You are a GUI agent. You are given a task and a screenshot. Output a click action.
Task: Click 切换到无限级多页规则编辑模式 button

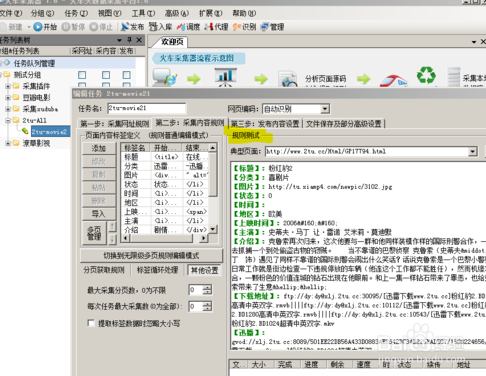pos(151,256)
